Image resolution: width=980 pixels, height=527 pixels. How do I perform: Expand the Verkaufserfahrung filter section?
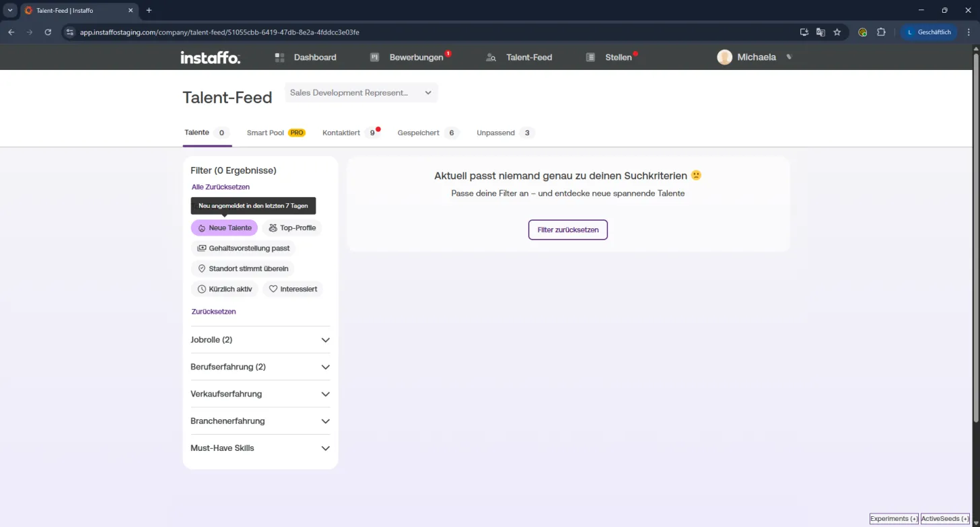tap(260, 394)
